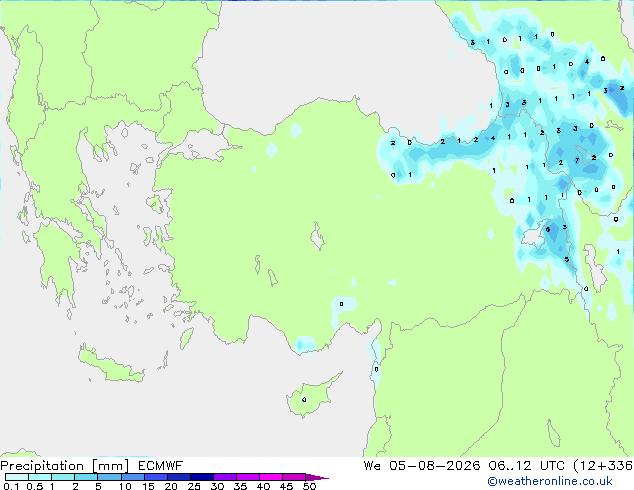Pick the 40–45 mm magenta legend swatch
The width and height of the screenshot is (634, 490).
point(271,477)
